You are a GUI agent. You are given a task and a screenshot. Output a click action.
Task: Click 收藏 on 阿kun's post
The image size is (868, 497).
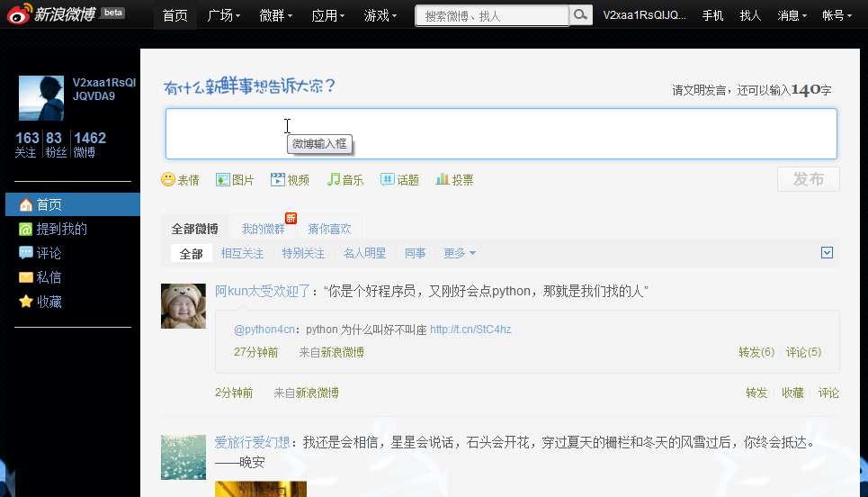click(x=792, y=393)
